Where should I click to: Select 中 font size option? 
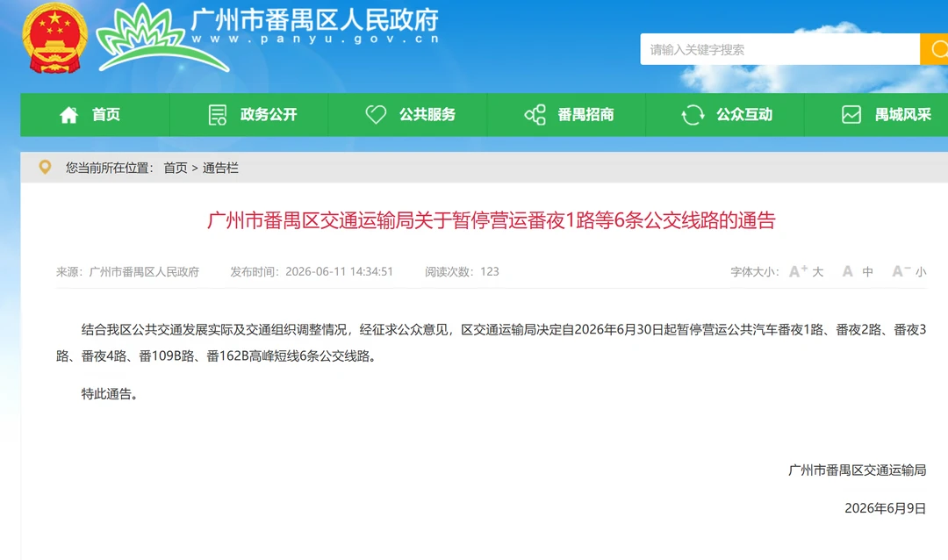coord(867,271)
